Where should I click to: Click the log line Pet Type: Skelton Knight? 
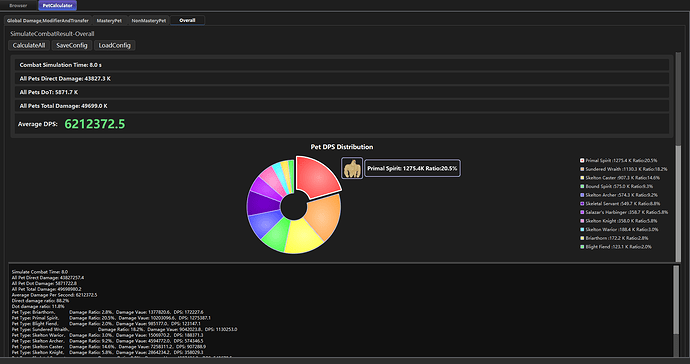(107, 352)
